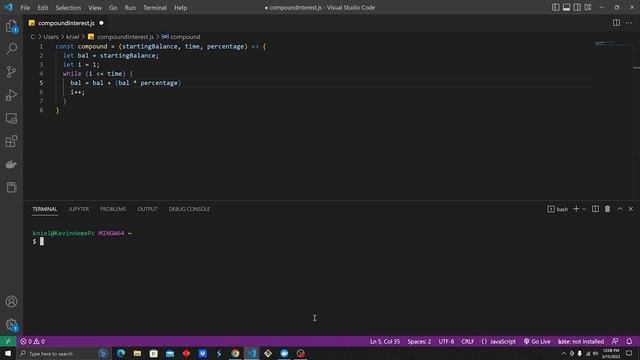Open the Run menu
Image resolution: width=640 pixels, height=360 pixels.
(x=130, y=7)
